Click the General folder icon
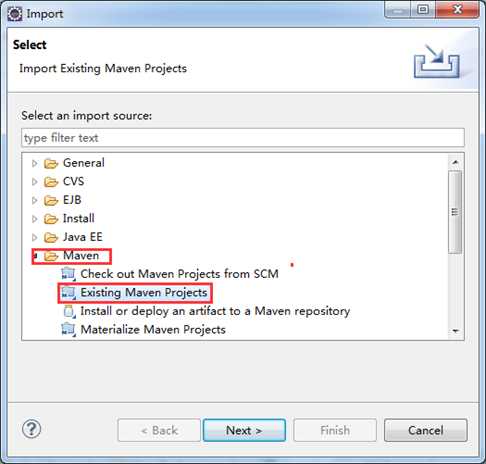Screen dimensions: 486x464 click(51, 163)
